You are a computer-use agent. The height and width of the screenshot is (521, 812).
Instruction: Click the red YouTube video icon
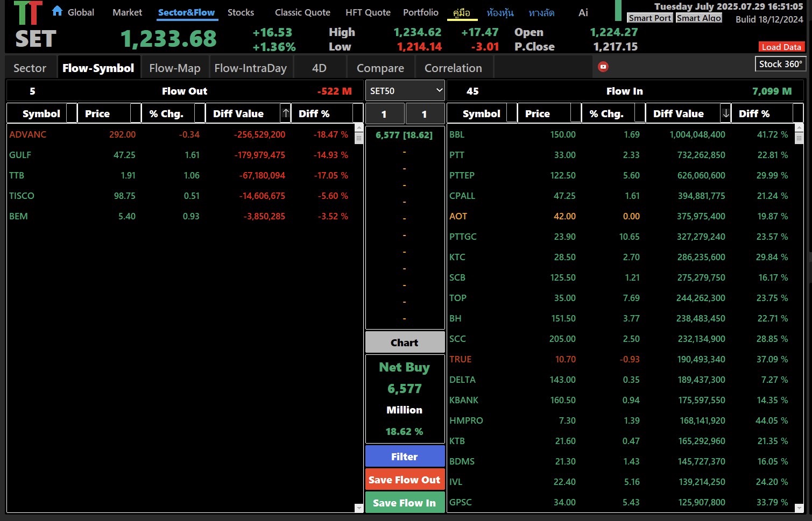[603, 67]
